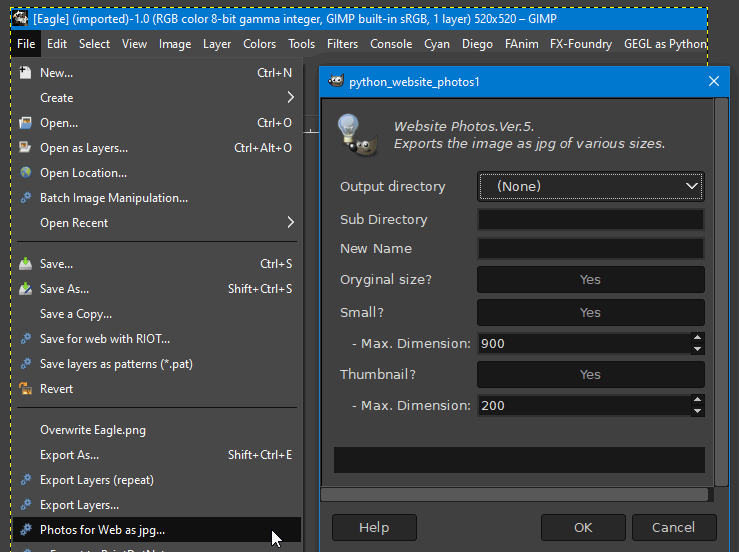Click the plugin icon beside Batch Image Manipulation
The height and width of the screenshot is (552, 739).
pyautogui.click(x=25, y=198)
